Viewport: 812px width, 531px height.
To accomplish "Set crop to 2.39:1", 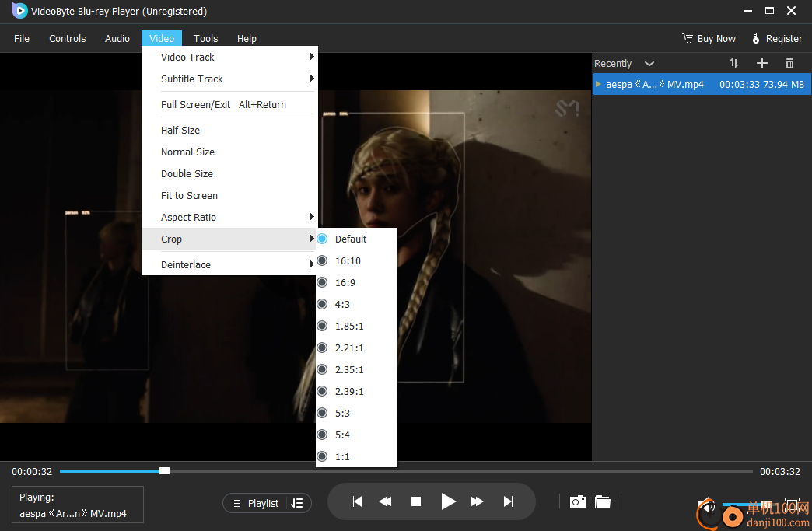I will (356, 391).
